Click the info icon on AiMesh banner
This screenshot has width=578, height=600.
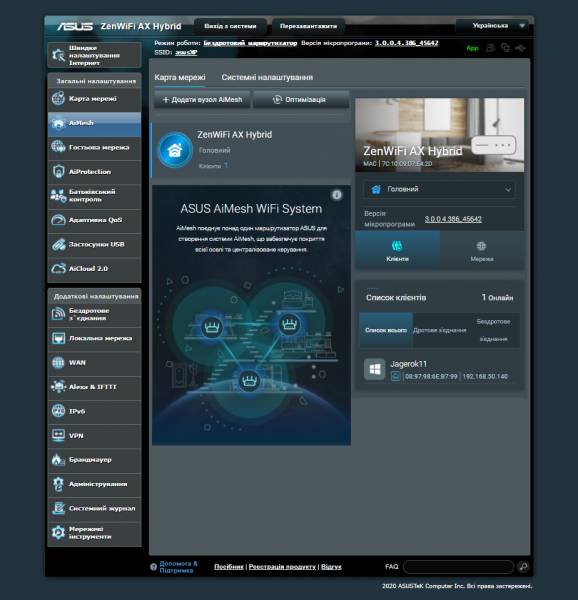[x=337, y=195]
